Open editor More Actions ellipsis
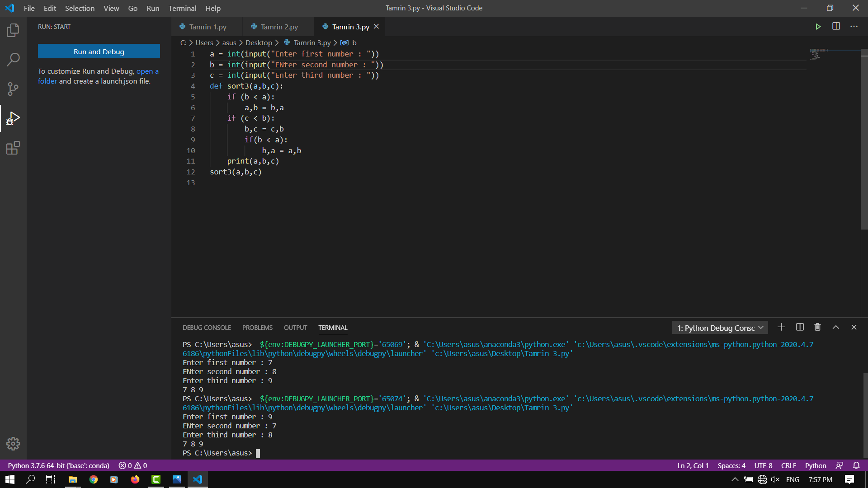Viewport: 868px width, 488px height. (854, 26)
